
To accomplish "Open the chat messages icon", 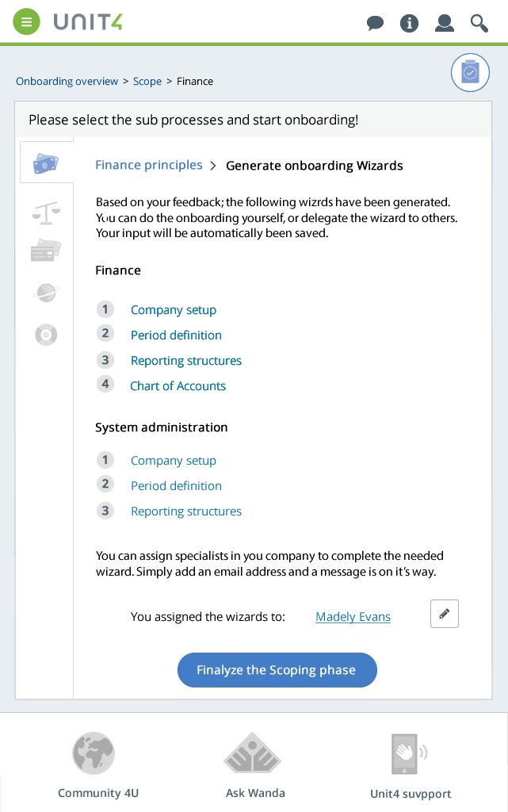I will [375, 23].
